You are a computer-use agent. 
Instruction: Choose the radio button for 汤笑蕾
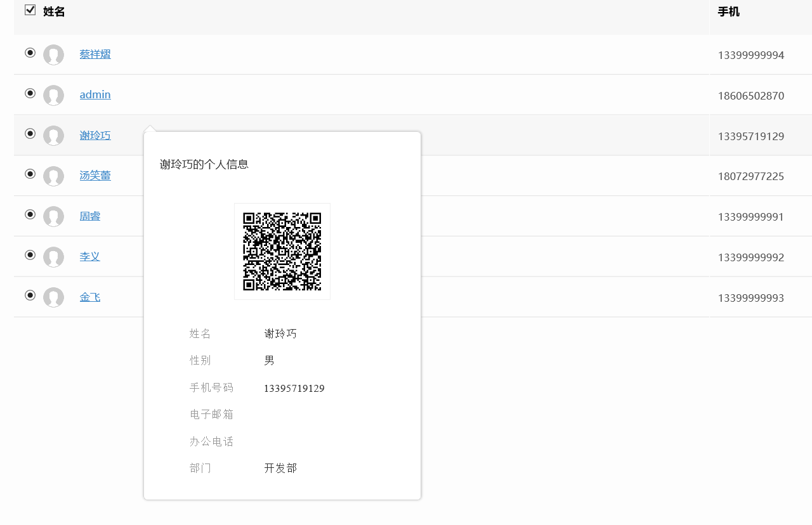tap(30, 174)
